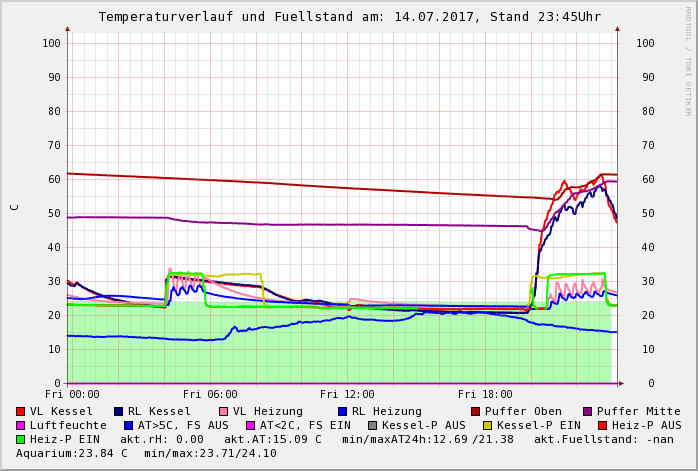Click the 'AT>5C, FS AUS' legend swatch

(126, 426)
